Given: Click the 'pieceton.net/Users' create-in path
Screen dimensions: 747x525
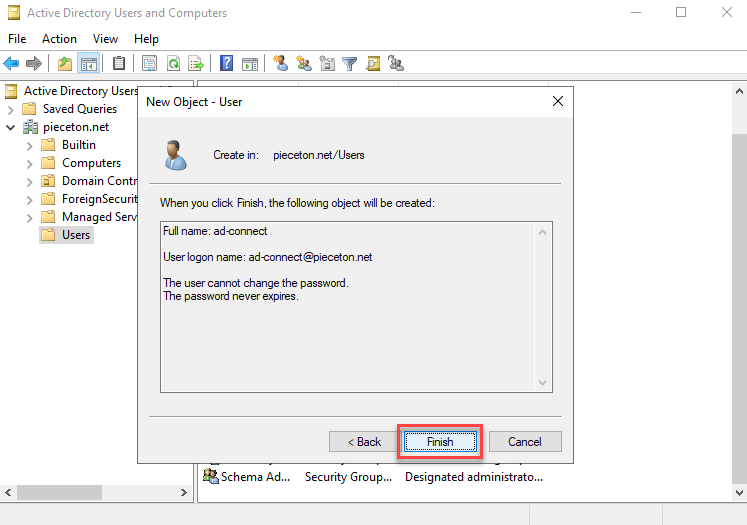Looking at the screenshot, I should tap(318, 155).
